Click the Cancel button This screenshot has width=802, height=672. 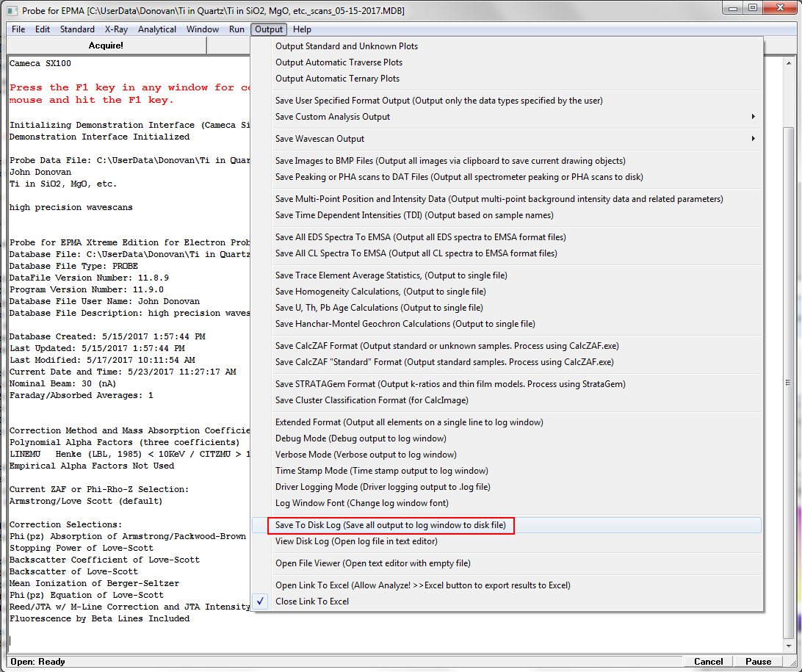[708, 662]
